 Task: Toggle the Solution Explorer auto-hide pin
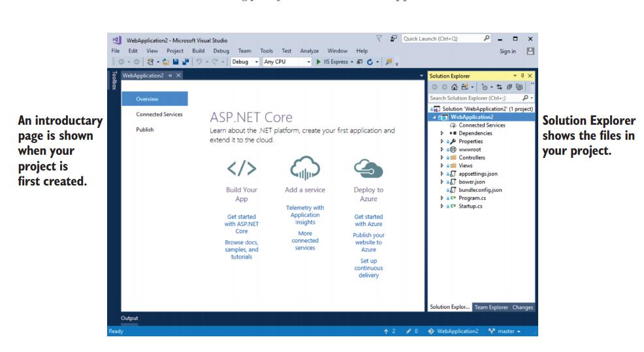pos(523,76)
